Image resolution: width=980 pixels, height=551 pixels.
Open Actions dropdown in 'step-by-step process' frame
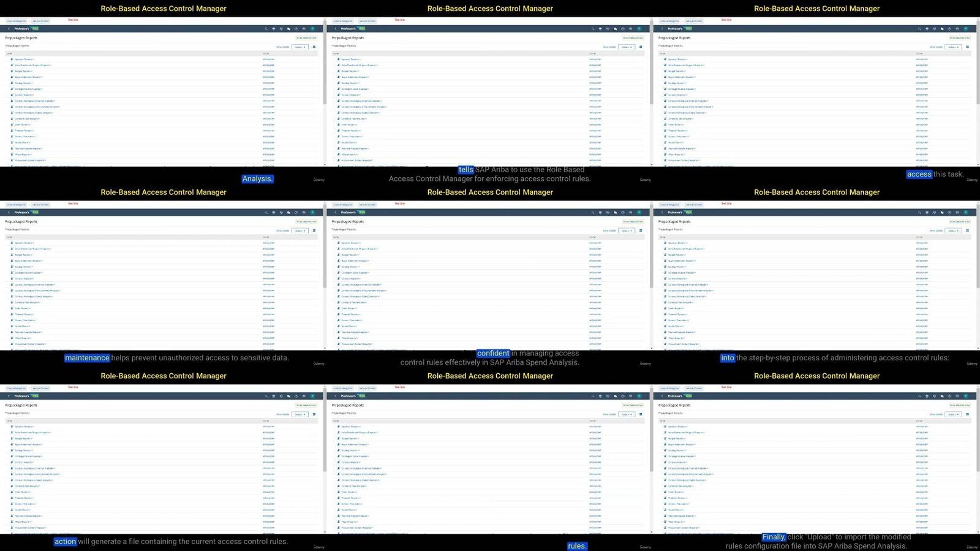coord(953,230)
